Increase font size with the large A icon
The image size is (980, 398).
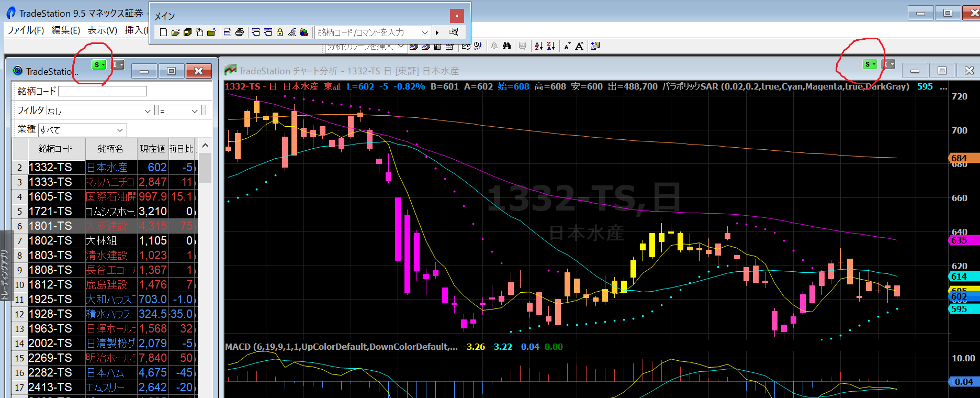[579, 46]
